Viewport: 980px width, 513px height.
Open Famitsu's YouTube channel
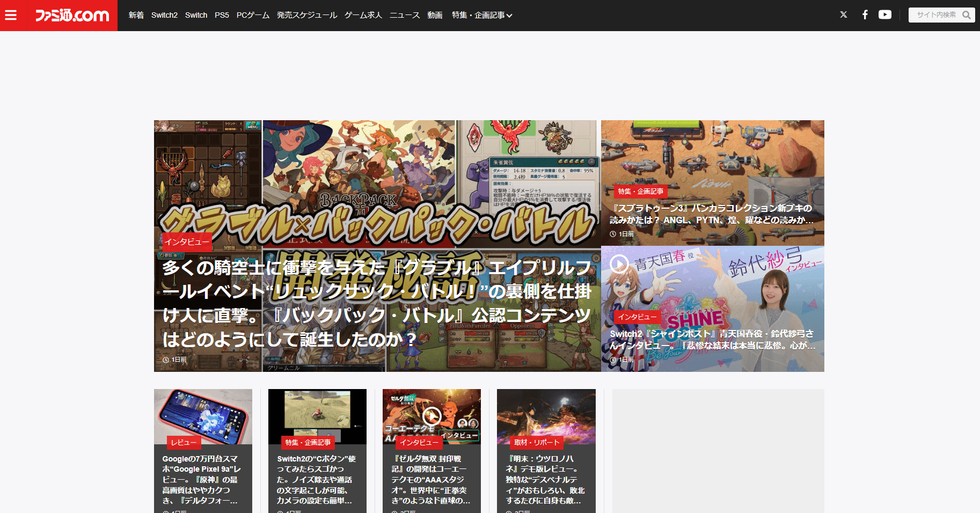tap(885, 14)
